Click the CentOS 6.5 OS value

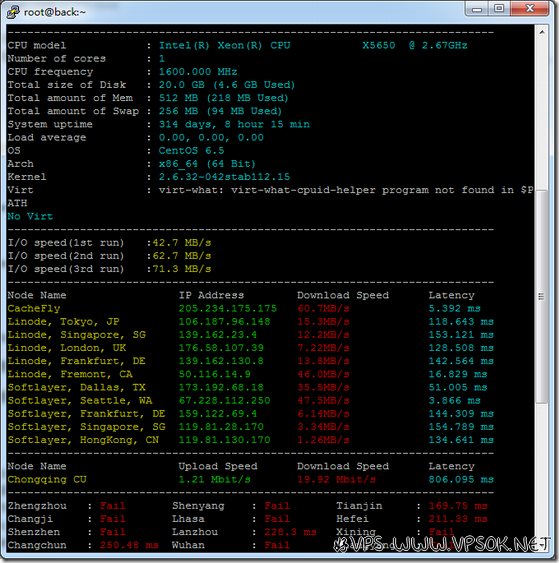click(191, 150)
